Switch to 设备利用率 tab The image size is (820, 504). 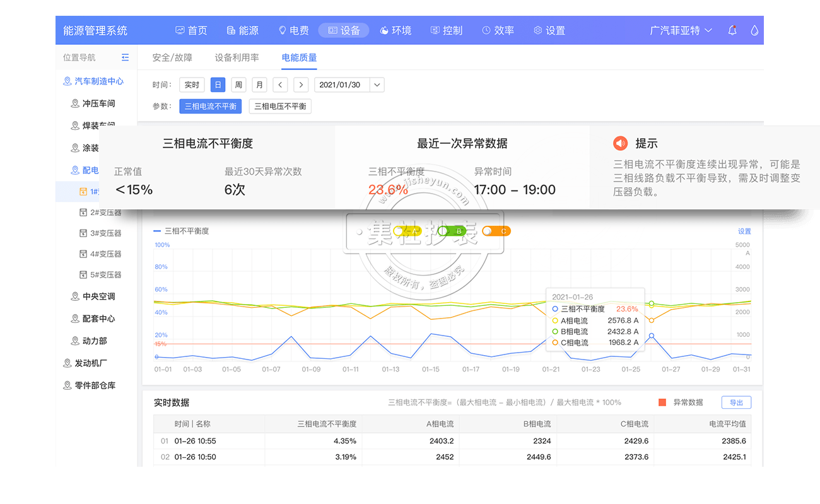[237, 57]
